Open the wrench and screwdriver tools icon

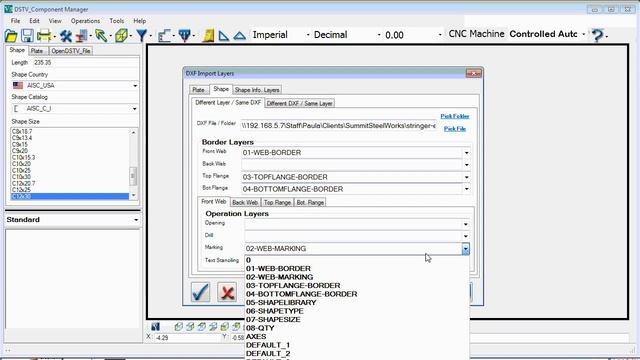click(66, 36)
